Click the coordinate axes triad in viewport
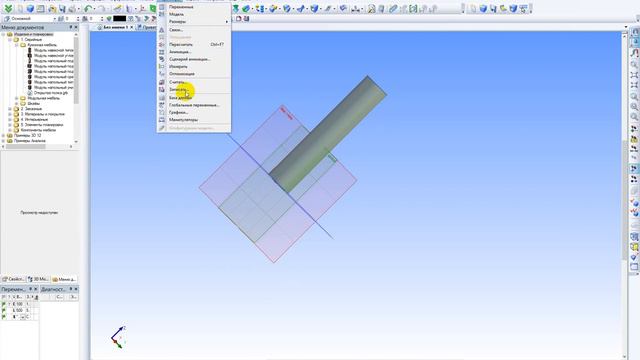Viewport: 640px width, 360px height. point(118,337)
